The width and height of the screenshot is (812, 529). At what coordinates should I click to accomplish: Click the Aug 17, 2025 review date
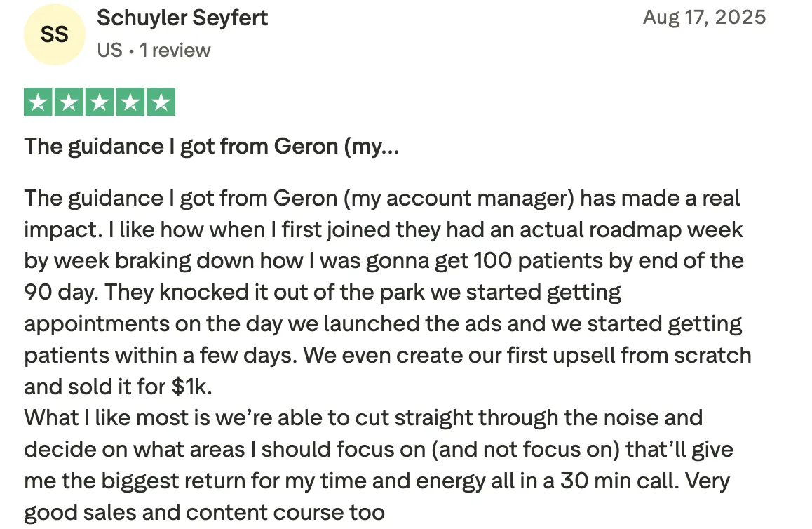[704, 18]
